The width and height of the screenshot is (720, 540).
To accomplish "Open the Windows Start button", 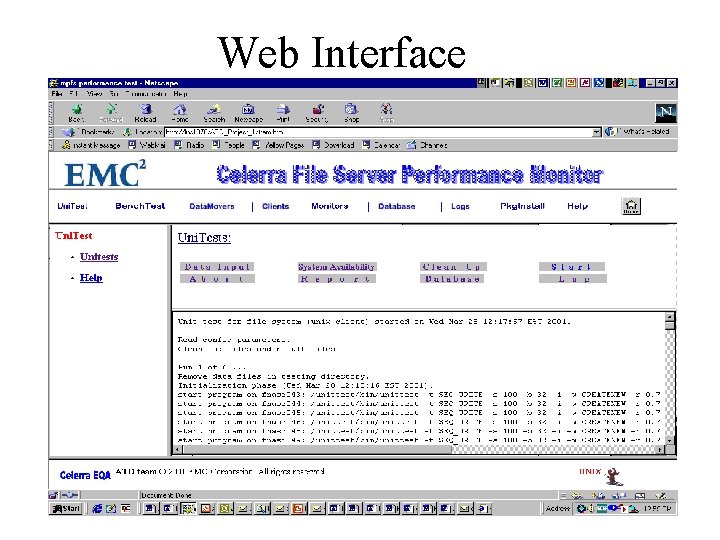I will tap(66, 508).
